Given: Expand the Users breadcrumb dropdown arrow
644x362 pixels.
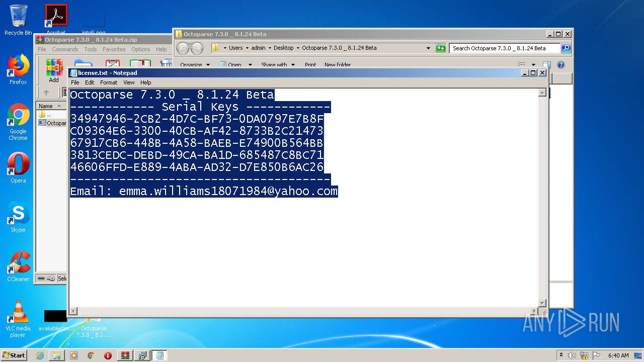Looking at the screenshot, I should pyautogui.click(x=247, y=48).
